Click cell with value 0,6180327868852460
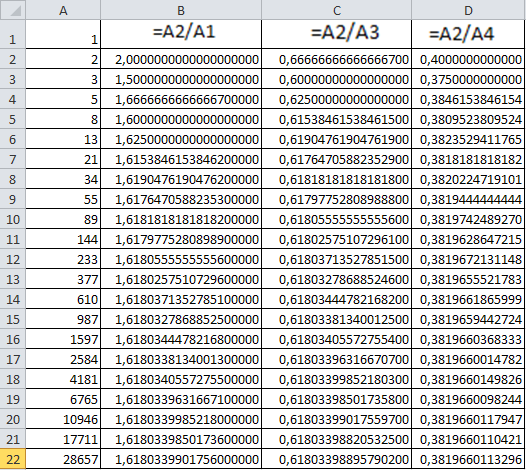 click(336, 279)
